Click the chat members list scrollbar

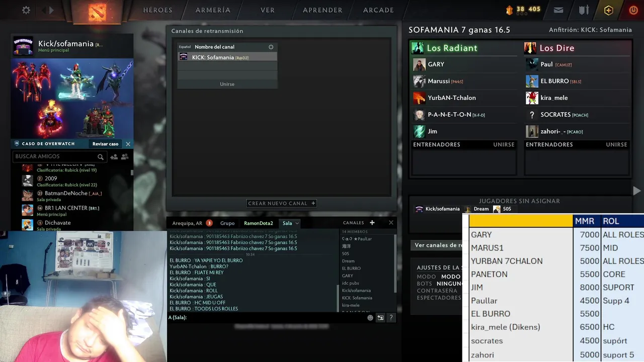(394, 264)
